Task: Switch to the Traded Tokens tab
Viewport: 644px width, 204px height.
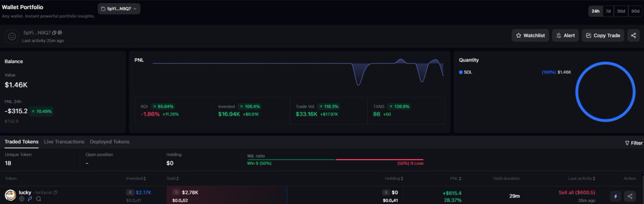Action: coord(21,142)
